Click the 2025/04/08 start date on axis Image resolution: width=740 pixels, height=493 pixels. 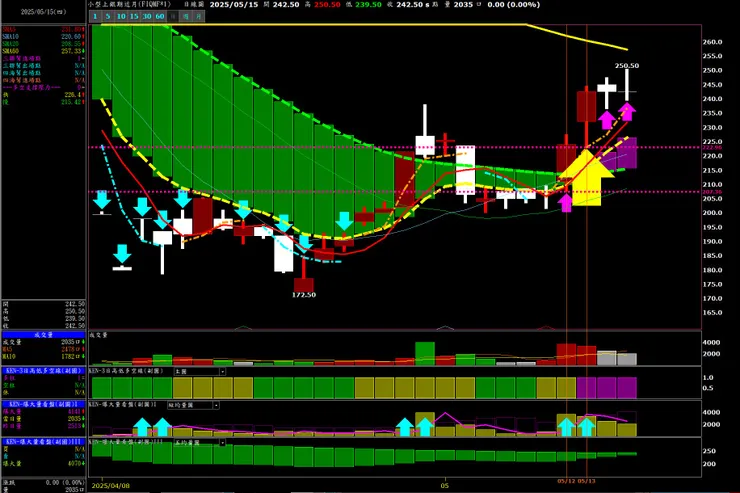[x=110, y=485]
